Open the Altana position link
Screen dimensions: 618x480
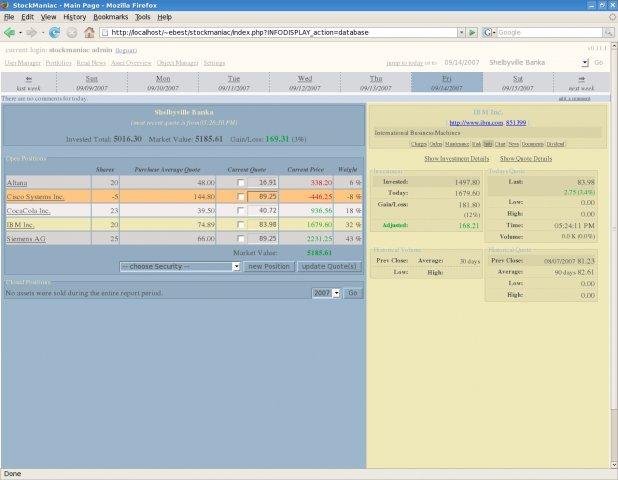[17, 183]
